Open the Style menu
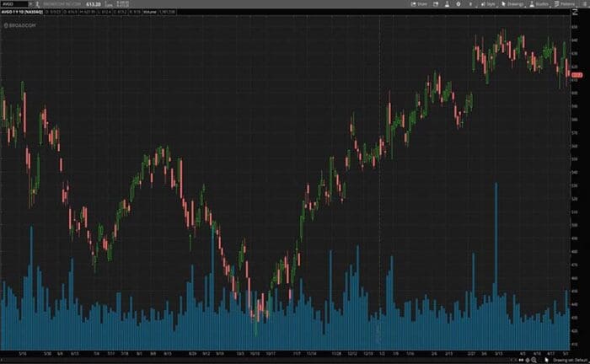 tap(488, 4)
